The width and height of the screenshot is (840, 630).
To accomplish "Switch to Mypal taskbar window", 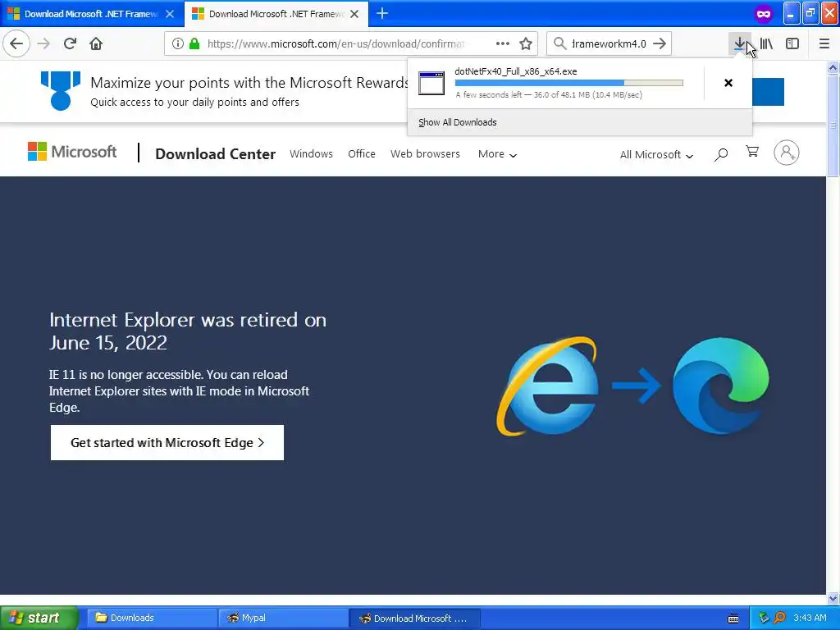I will (282, 618).
